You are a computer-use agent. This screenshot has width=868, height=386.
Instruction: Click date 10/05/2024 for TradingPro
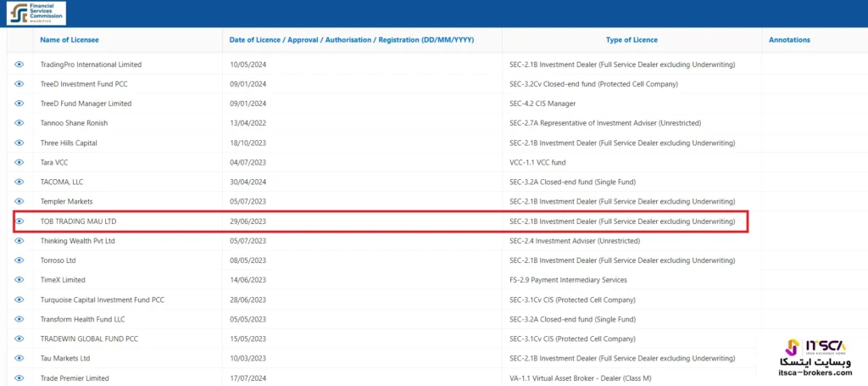248,64
